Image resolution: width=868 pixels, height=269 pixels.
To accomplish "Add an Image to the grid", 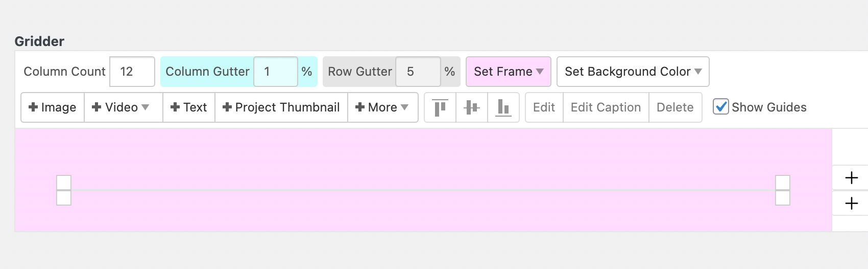I will (x=53, y=107).
